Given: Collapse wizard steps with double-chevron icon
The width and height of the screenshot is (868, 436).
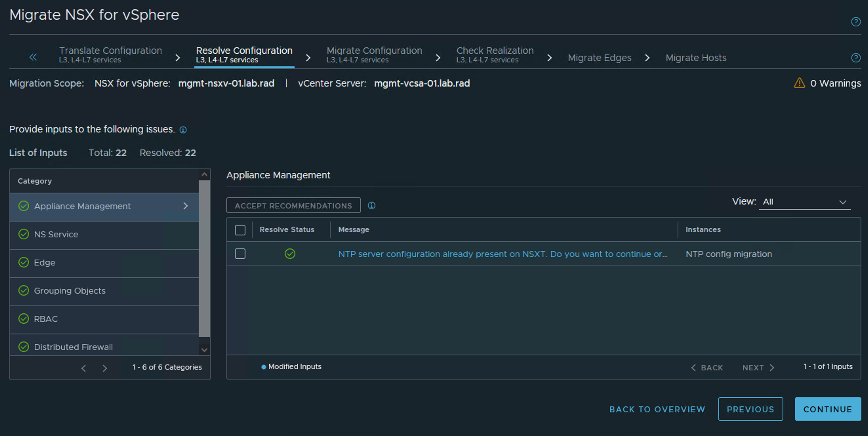Looking at the screenshot, I should coord(33,57).
